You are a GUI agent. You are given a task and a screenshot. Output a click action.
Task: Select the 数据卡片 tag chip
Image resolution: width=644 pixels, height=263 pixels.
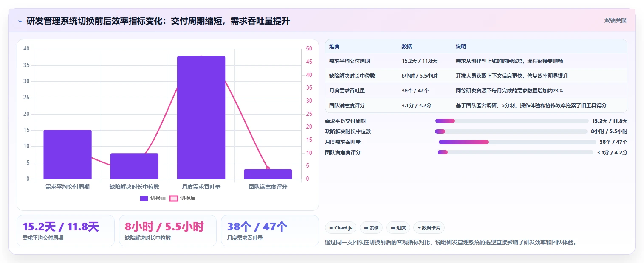[x=429, y=228]
